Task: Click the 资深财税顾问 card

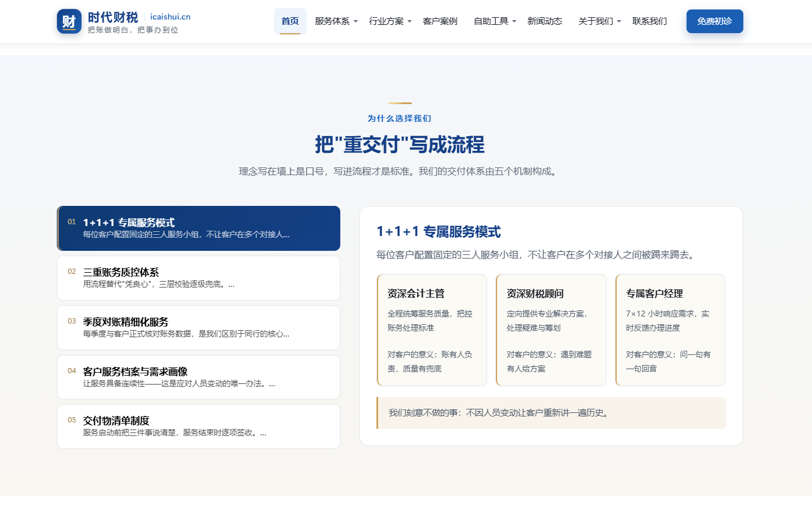Action: [551, 330]
